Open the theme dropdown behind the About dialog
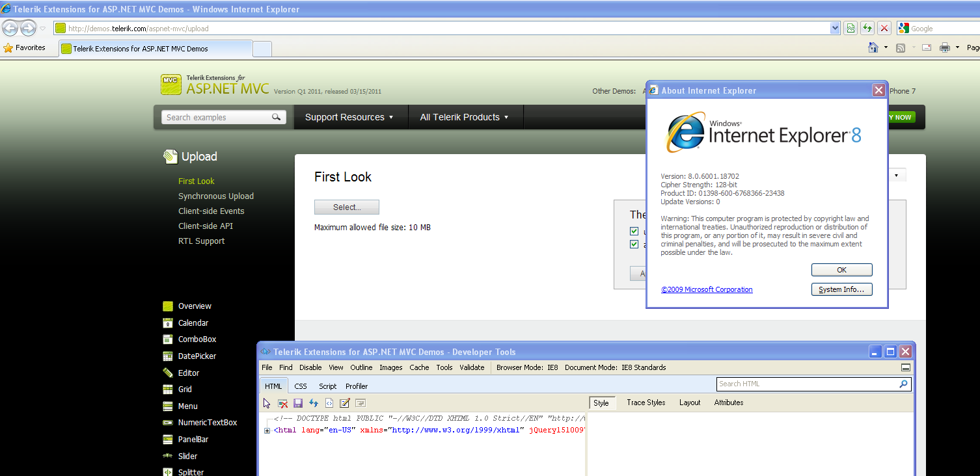 tap(897, 176)
